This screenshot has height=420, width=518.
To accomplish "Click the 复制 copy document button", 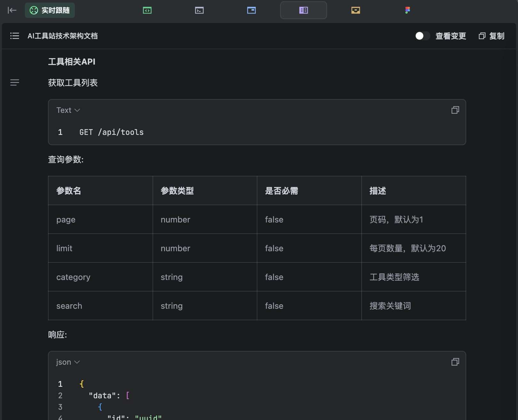I will (x=492, y=36).
